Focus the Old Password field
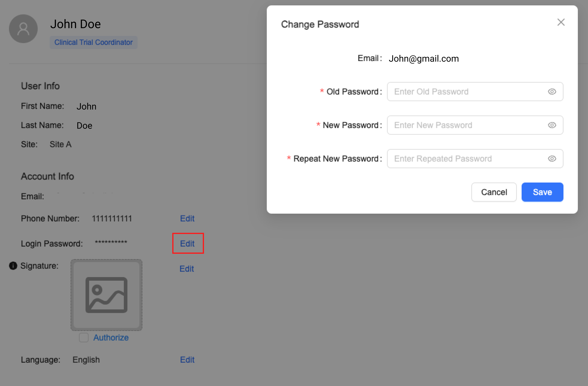The width and height of the screenshot is (588, 386). pos(475,92)
